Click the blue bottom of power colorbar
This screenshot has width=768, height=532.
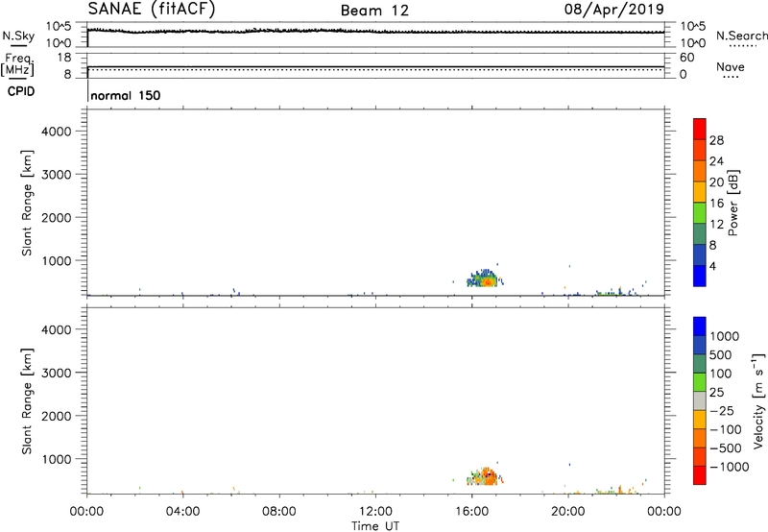[x=700, y=276]
